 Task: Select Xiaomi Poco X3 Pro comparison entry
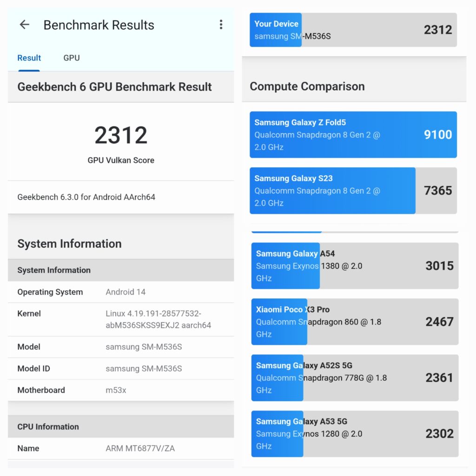pyautogui.click(x=355, y=322)
